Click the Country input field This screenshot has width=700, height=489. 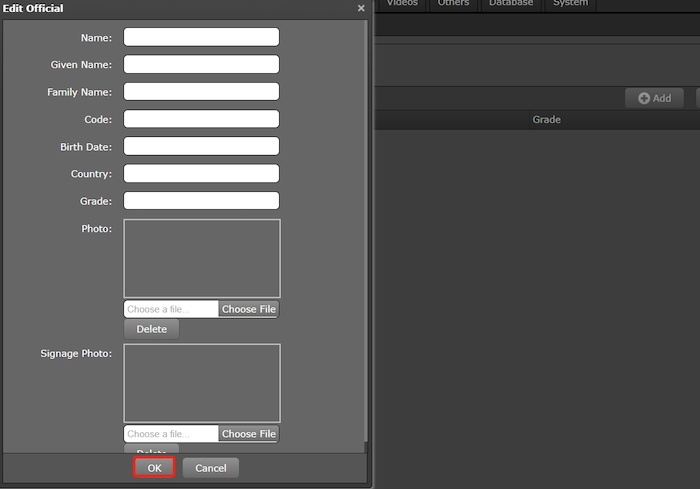coord(201,173)
